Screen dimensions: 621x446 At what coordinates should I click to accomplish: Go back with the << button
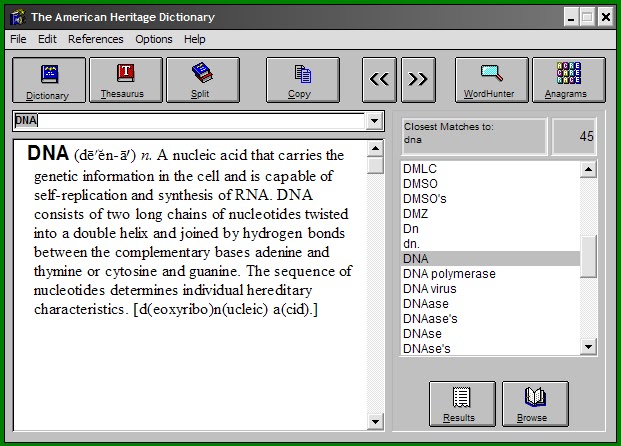pyautogui.click(x=379, y=80)
